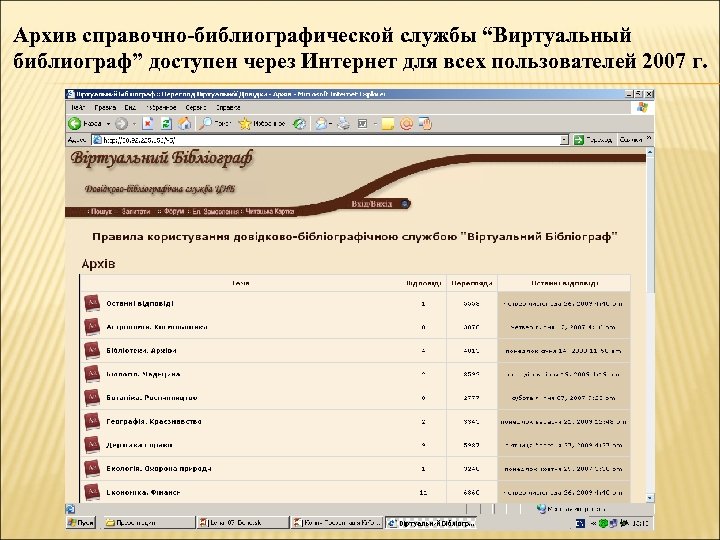
Task: Open Mail envelope icon in toolbar
Action: [x=321, y=124]
